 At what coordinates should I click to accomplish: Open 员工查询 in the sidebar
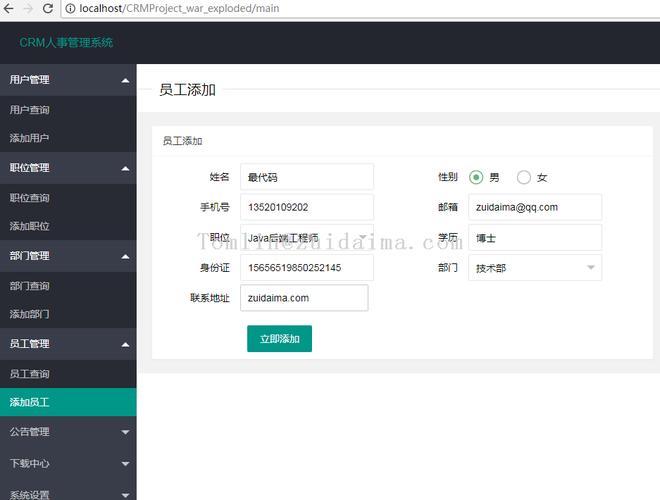[68, 374]
